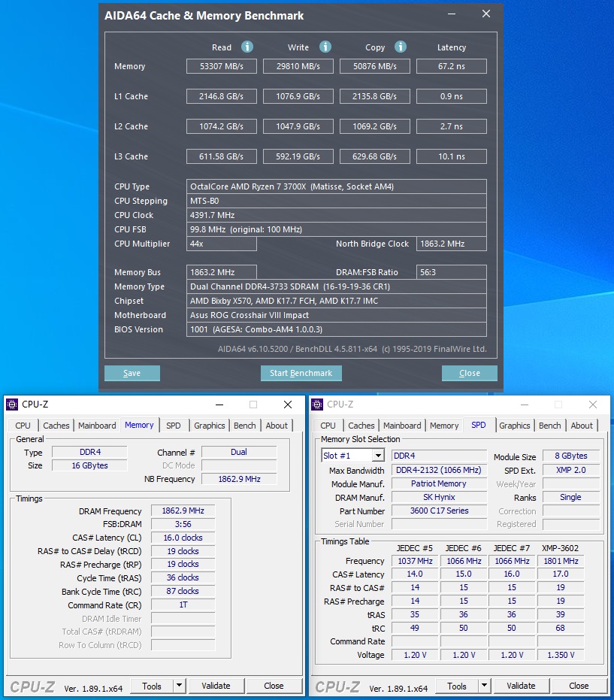
Task: Click the North Bridge Clock field 1863.2 MHz
Action: [x=452, y=244]
